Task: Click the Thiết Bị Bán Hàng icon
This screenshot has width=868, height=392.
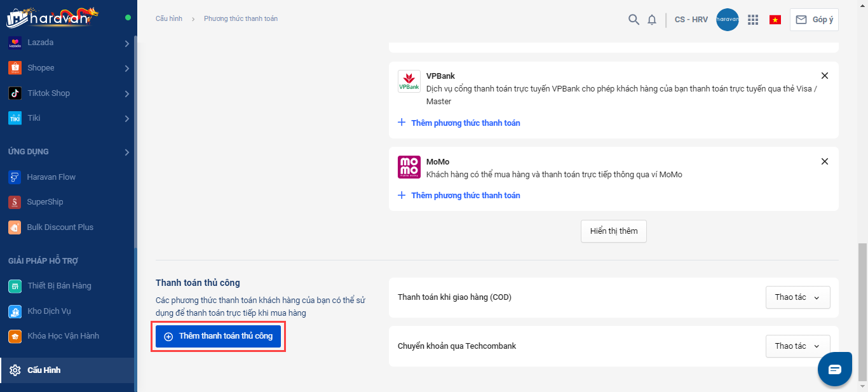Action: [x=15, y=286]
